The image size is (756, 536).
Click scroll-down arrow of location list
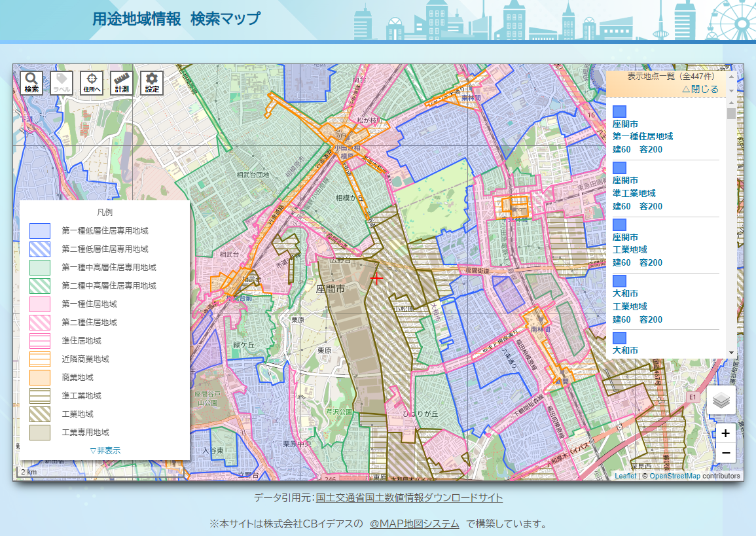point(731,353)
